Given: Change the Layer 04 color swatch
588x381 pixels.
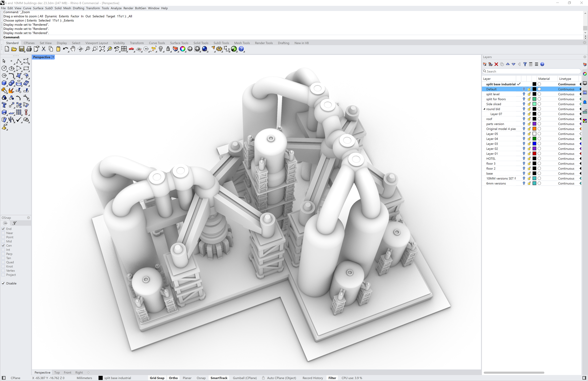Looking at the screenshot, I should click(x=534, y=139).
